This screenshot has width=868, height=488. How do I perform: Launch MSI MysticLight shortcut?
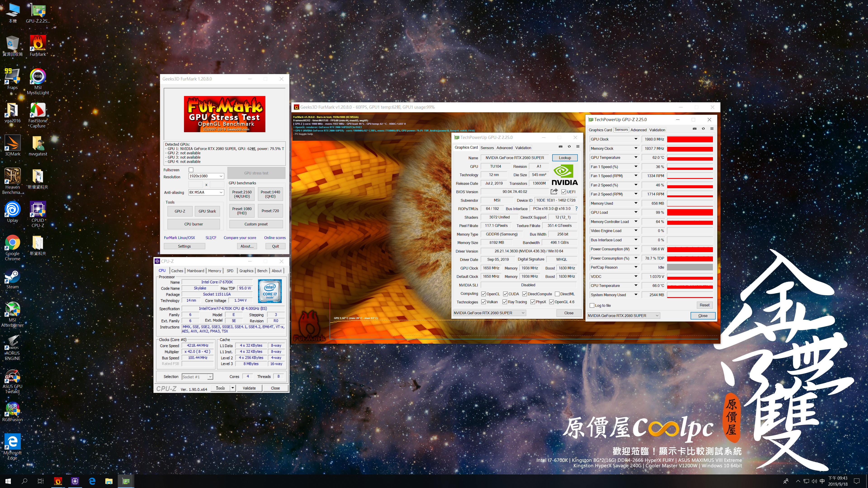pos(38,82)
